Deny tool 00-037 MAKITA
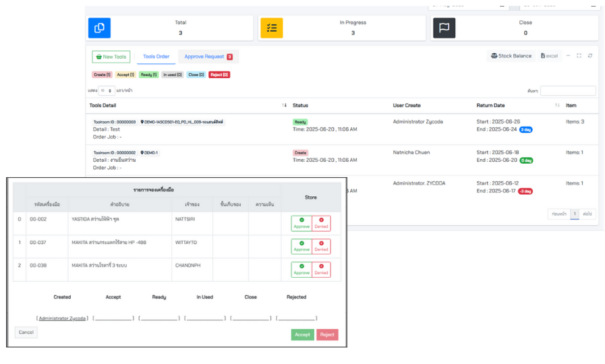The height and width of the screenshot is (364, 605). coord(321,246)
